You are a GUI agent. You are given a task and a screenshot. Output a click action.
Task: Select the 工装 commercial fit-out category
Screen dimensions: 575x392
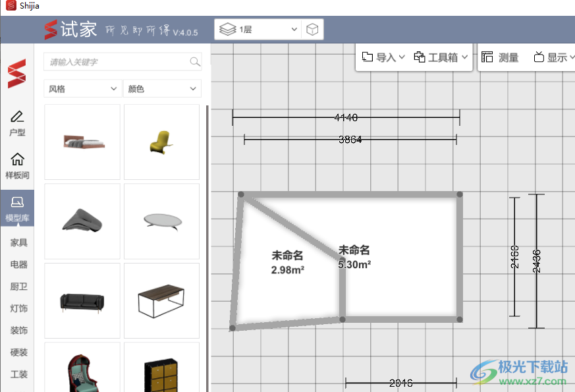click(18, 374)
